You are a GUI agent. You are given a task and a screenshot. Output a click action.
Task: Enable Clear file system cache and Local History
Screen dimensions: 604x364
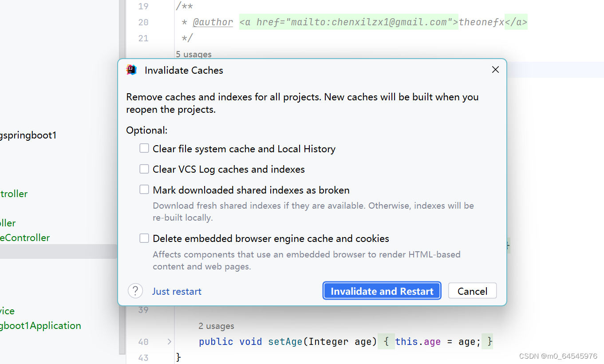(144, 148)
